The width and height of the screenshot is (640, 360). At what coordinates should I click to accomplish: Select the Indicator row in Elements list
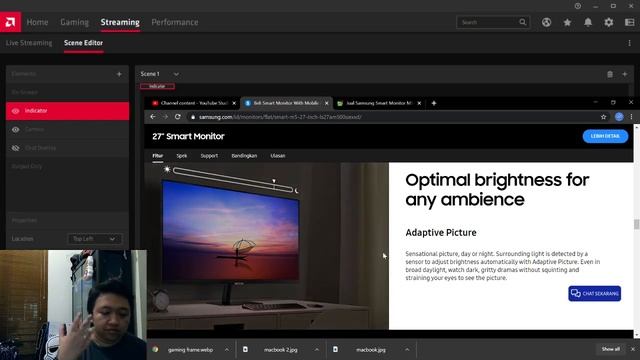click(67, 111)
